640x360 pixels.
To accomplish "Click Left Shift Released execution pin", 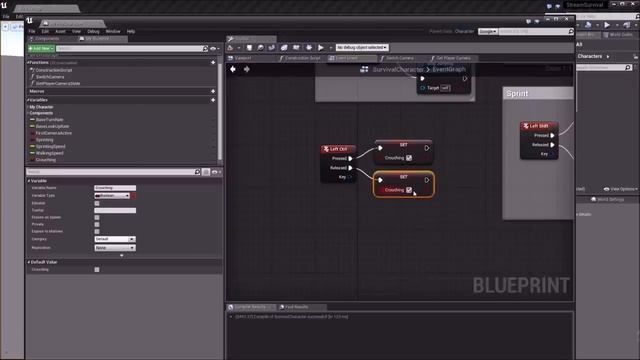I will [x=552, y=145].
